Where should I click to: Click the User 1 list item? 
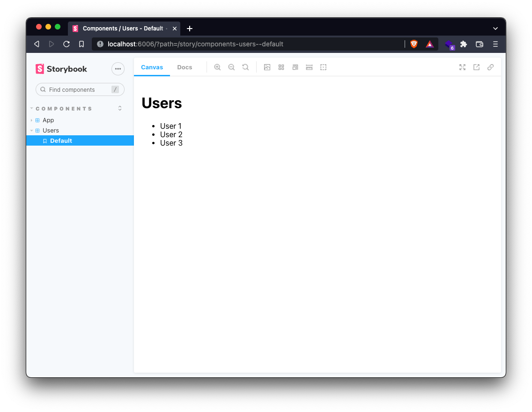(170, 126)
